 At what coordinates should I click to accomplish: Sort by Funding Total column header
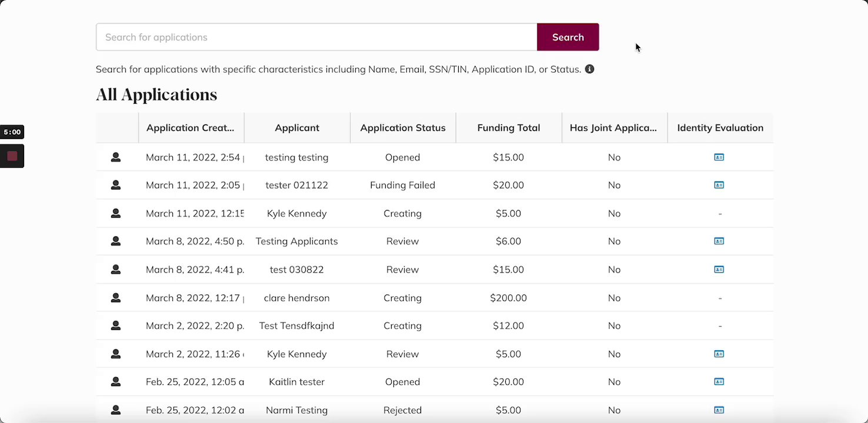coord(509,128)
